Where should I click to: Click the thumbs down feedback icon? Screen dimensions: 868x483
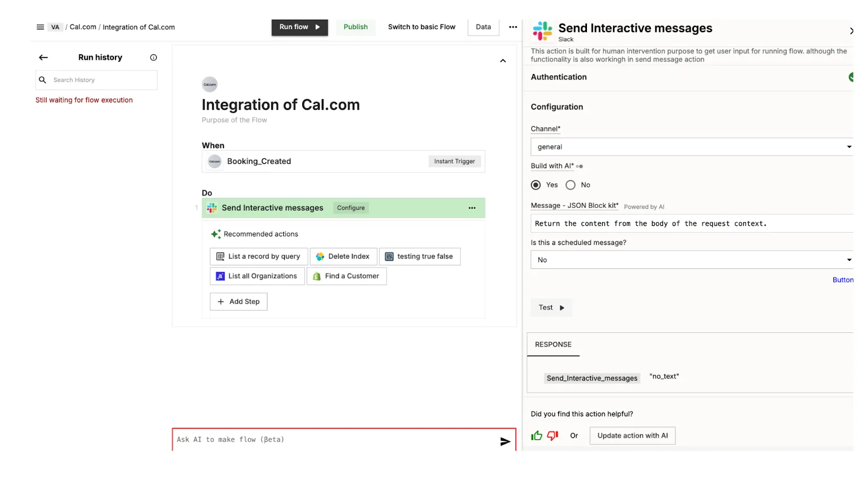(x=553, y=436)
